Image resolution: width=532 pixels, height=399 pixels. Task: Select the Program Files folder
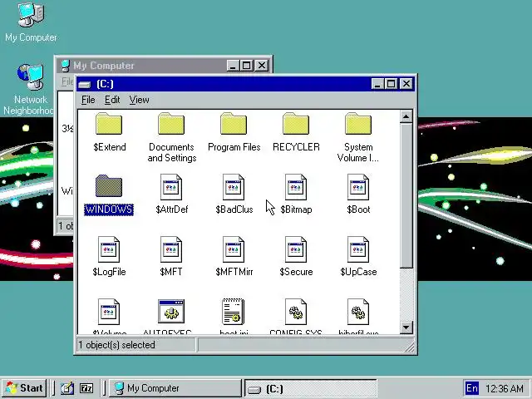234,124
